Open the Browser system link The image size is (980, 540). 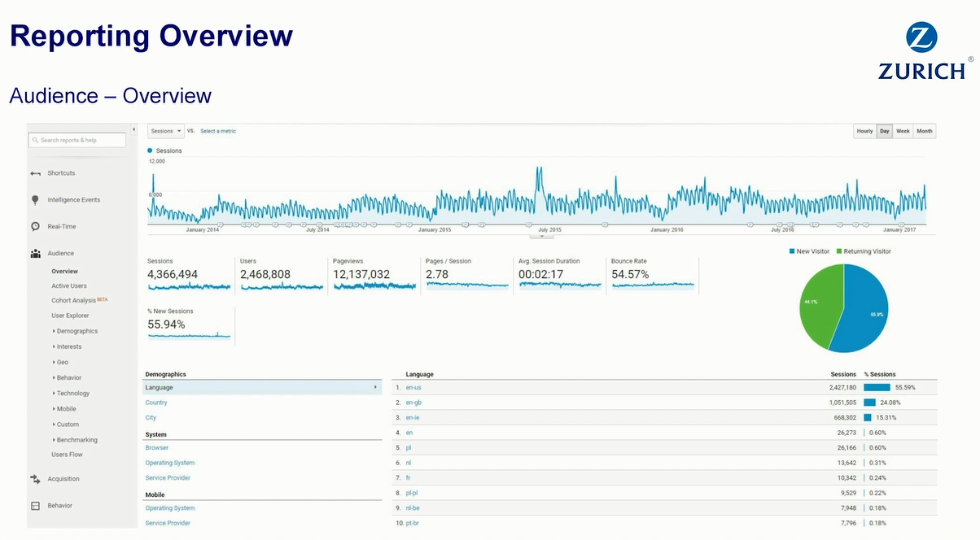click(157, 448)
